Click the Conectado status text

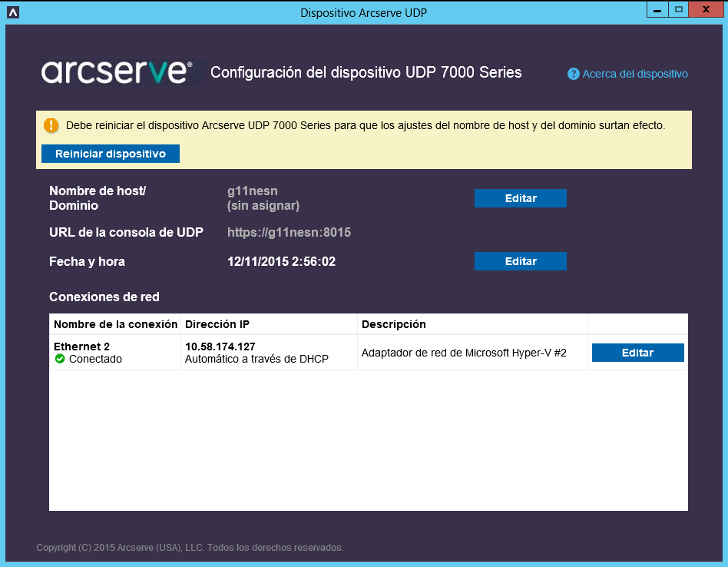[x=95, y=359]
